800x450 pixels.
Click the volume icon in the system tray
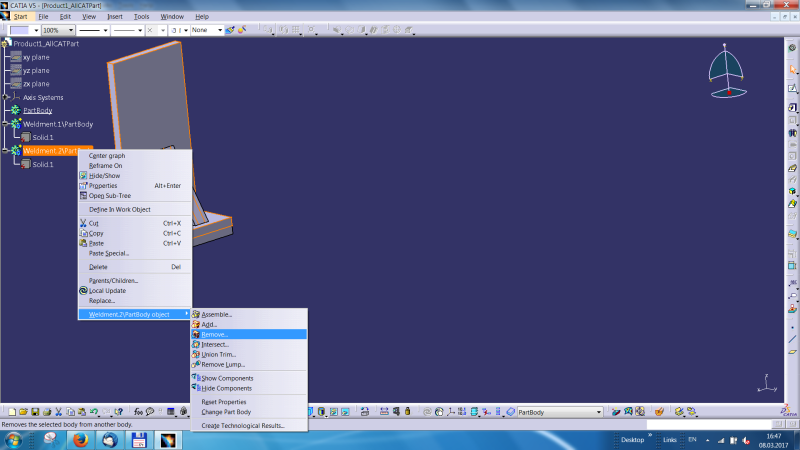click(746, 440)
